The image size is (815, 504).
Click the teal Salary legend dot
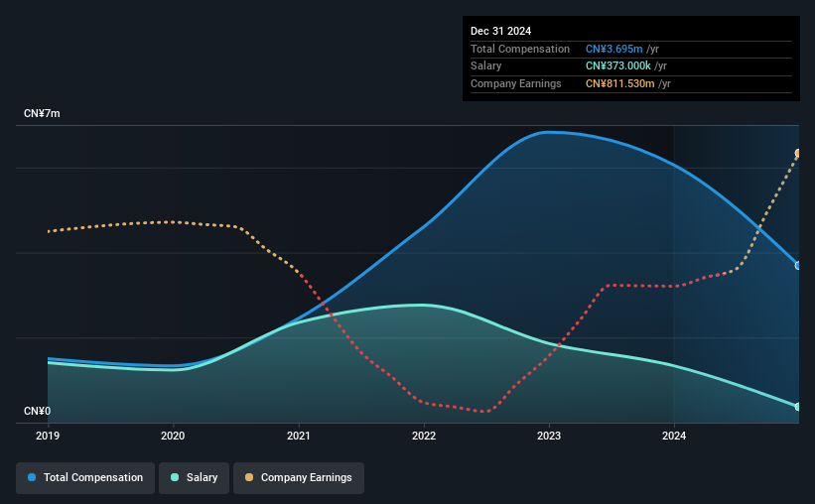point(175,477)
